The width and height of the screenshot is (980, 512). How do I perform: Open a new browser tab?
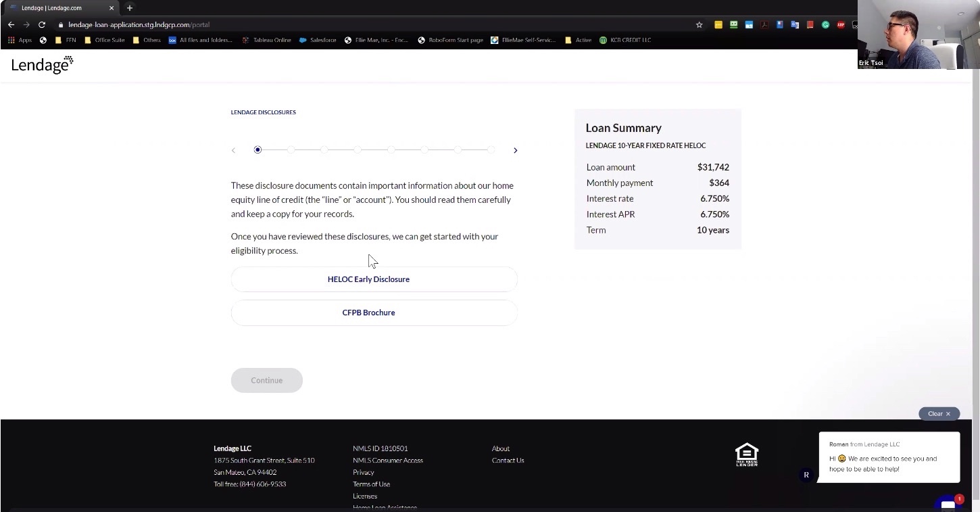tap(130, 8)
